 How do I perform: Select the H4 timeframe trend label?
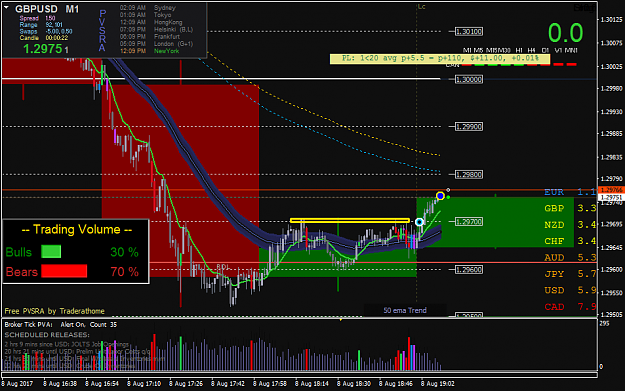click(531, 50)
